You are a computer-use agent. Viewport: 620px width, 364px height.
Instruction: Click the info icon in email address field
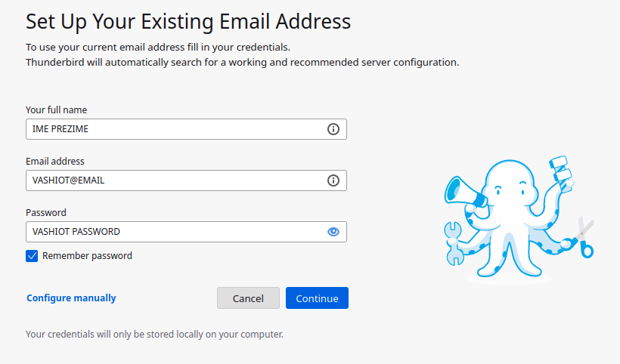333,180
